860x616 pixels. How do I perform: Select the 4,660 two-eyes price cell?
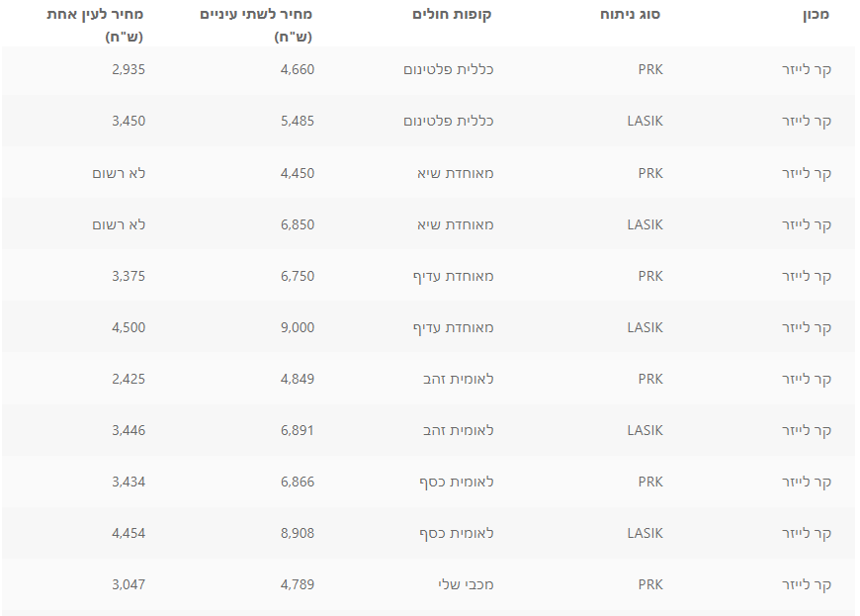pyautogui.click(x=298, y=69)
